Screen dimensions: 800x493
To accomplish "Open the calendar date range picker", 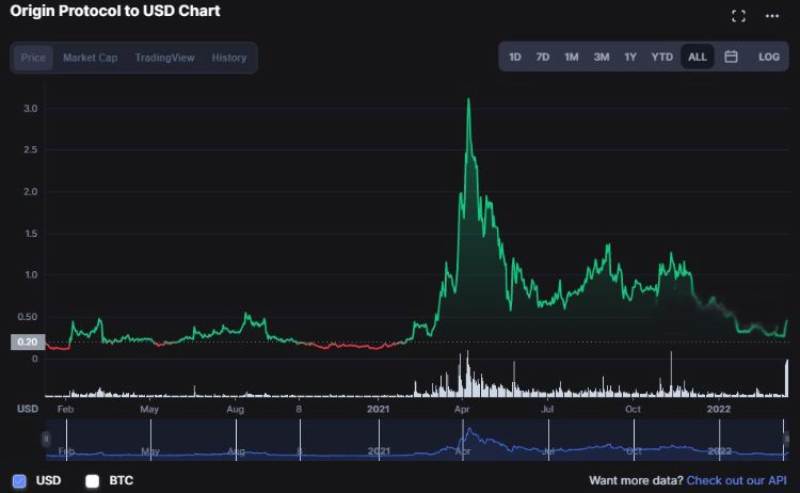I will coord(731,57).
